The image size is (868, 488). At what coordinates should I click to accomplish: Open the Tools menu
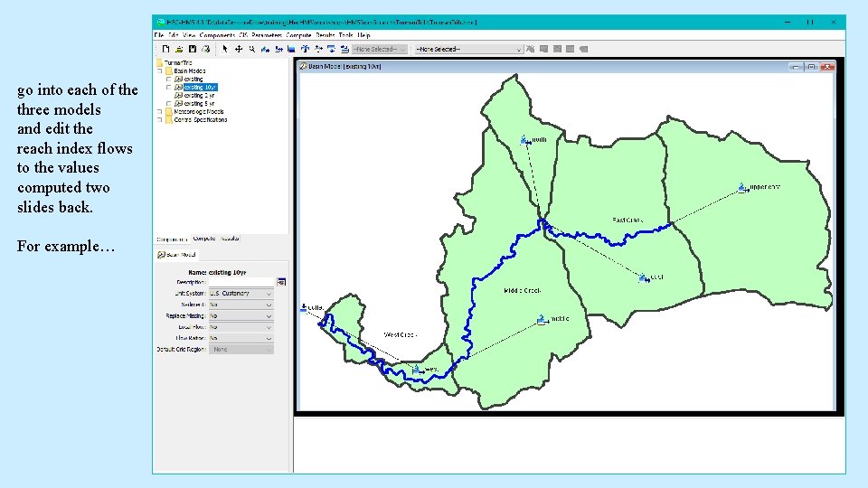[346, 35]
